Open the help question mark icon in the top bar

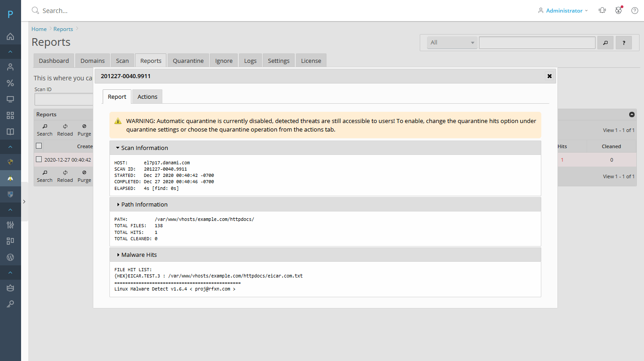[x=635, y=10]
